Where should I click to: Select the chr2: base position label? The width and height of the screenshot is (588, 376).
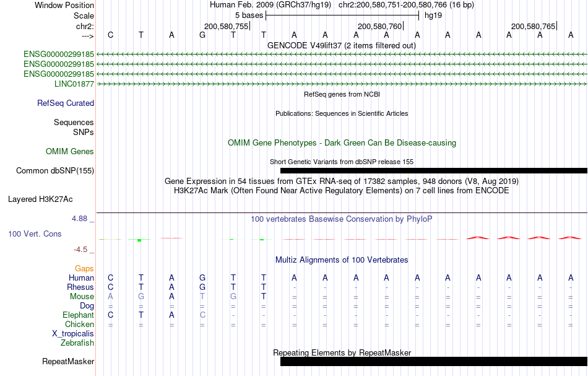click(85, 26)
